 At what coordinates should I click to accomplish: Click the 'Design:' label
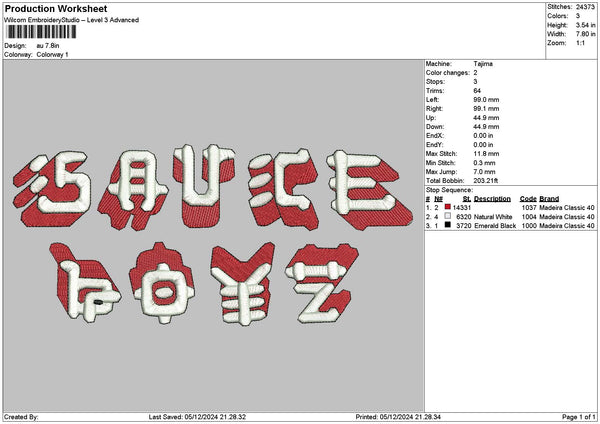[15, 46]
